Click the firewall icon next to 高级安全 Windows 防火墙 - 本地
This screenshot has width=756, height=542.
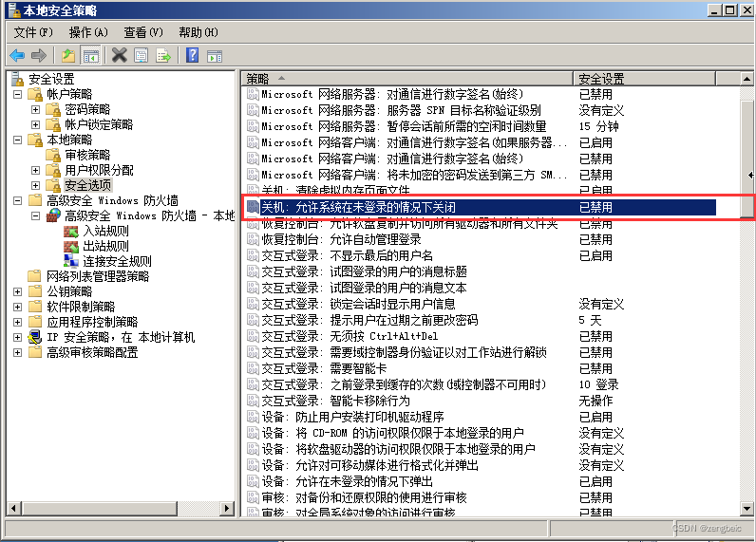(x=53, y=215)
